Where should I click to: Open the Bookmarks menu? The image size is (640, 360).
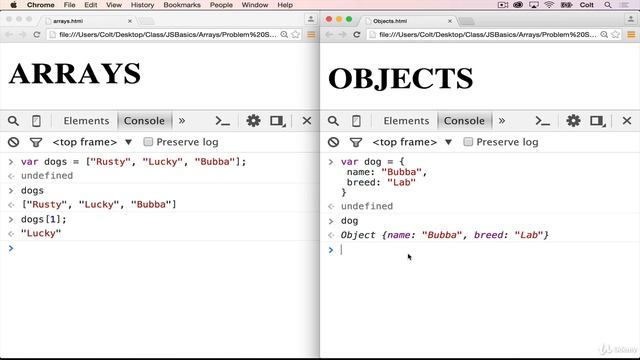(x=182, y=5)
